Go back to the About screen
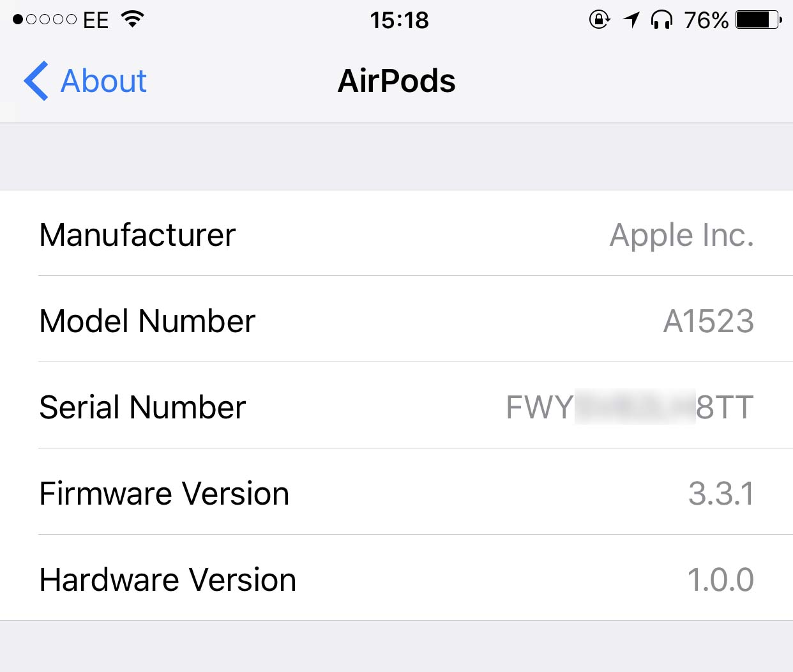The height and width of the screenshot is (672, 793). 103,81
